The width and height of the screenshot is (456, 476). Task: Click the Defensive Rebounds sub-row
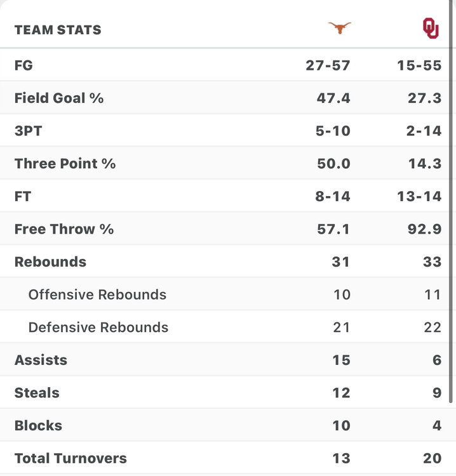coord(98,327)
